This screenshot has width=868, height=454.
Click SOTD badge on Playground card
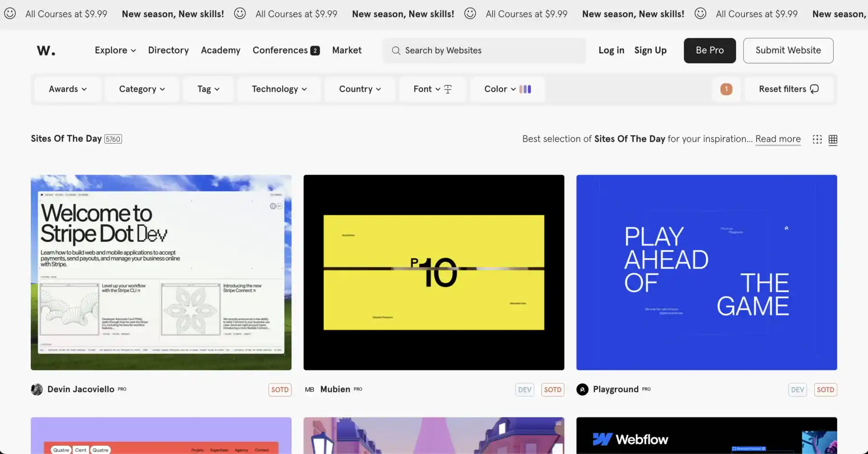[826, 390]
